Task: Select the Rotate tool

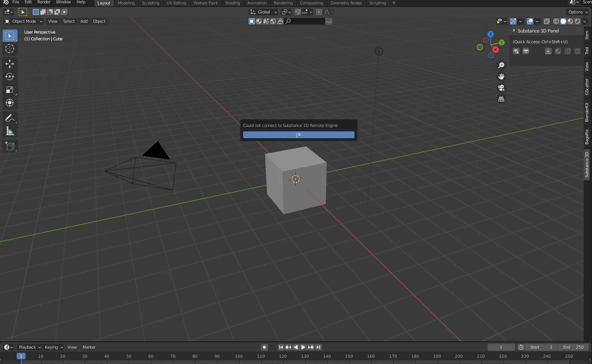Action: click(x=10, y=77)
